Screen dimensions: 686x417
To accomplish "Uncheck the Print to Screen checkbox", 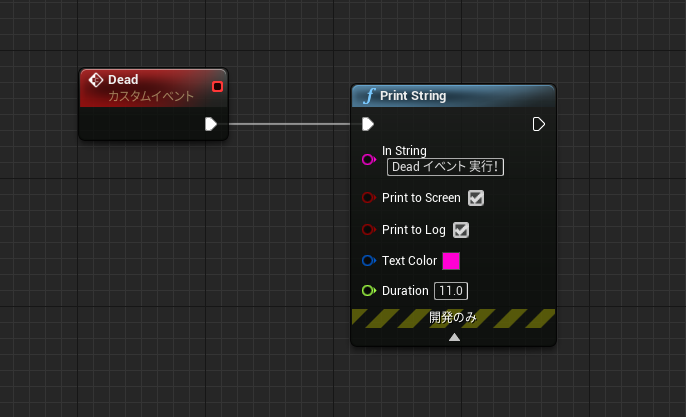I will pos(476,198).
